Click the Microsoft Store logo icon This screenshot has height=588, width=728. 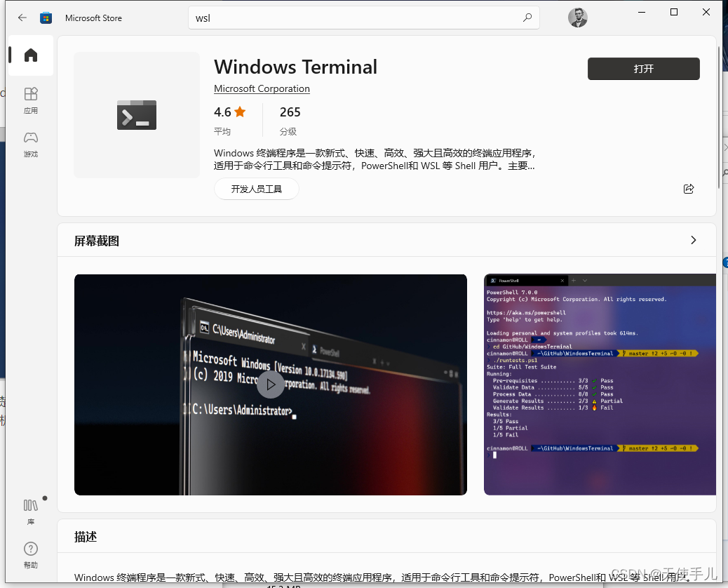tap(46, 18)
